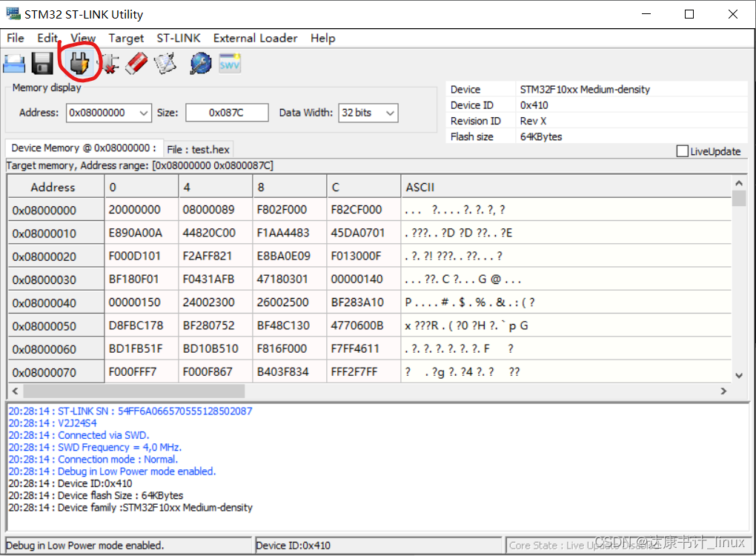Open the ST-LINK menu

[179, 38]
